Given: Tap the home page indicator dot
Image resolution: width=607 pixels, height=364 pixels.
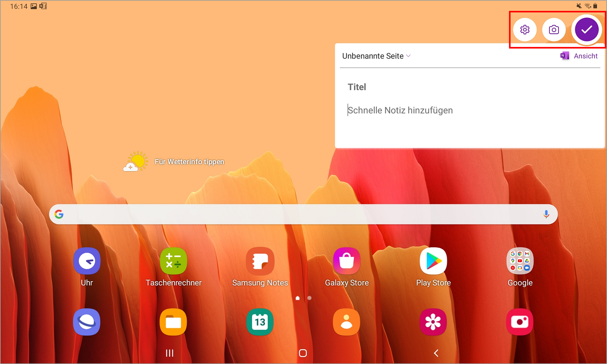Looking at the screenshot, I should [297, 298].
